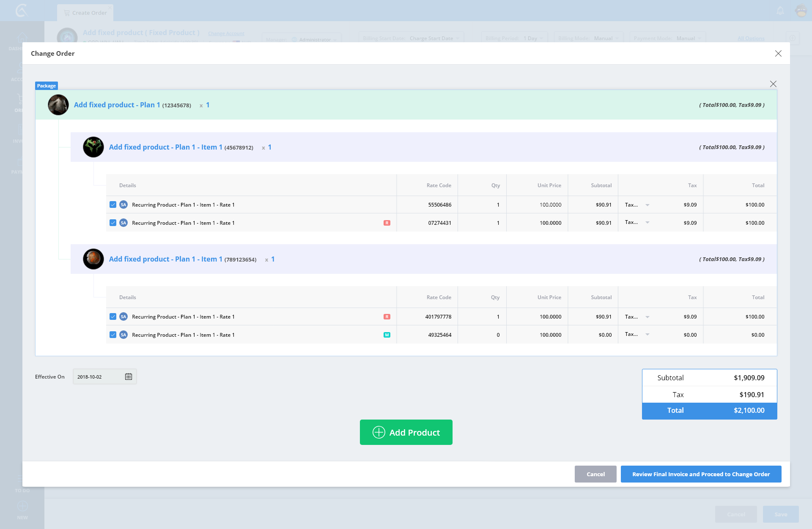The width and height of the screenshot is (812, 529).
Task: Open package title Add fixed product - Plan 1
Action: [x=117, y=105]
